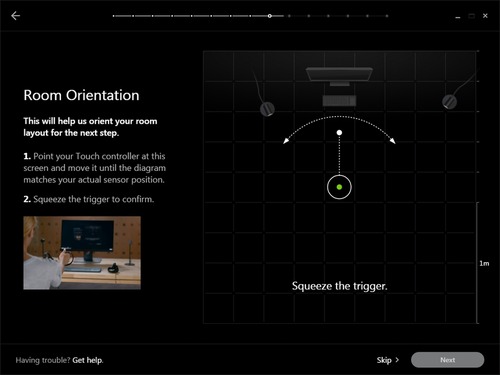Click the Room Orientation heading
The height and width of the screenshot is (375, 500).
coord(81,95)
